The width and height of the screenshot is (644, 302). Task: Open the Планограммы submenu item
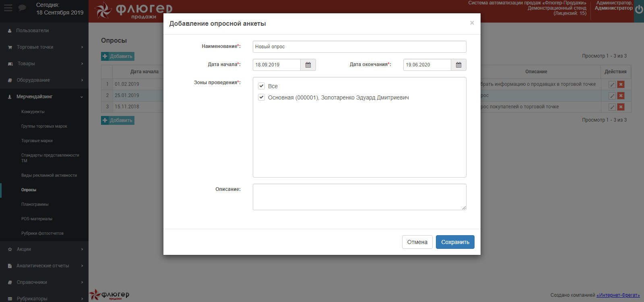click(35, 205)
